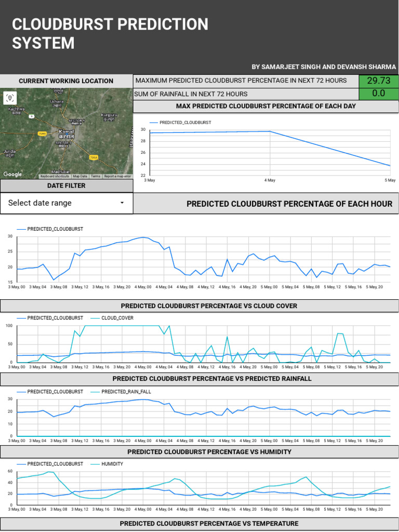This screenshot has width=399, height=532.
Task: Toggle HUMIDITY legend series
Action: [x=112, y=464]
